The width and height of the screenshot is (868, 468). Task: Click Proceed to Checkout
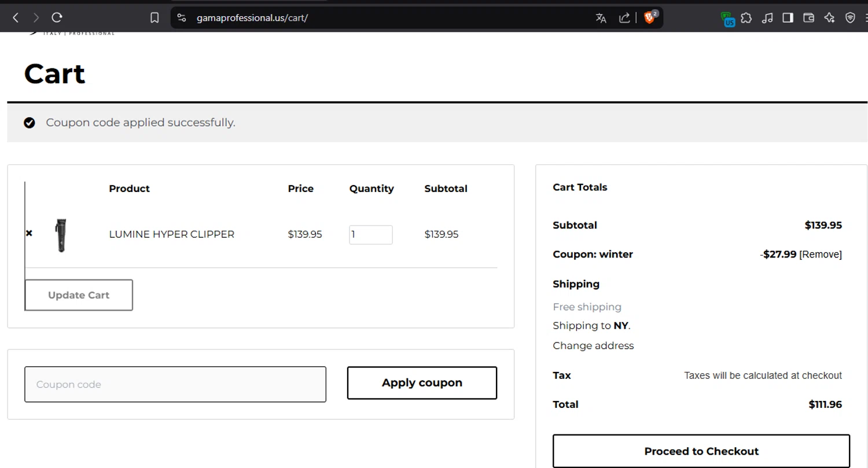click(x=701, y=451)
